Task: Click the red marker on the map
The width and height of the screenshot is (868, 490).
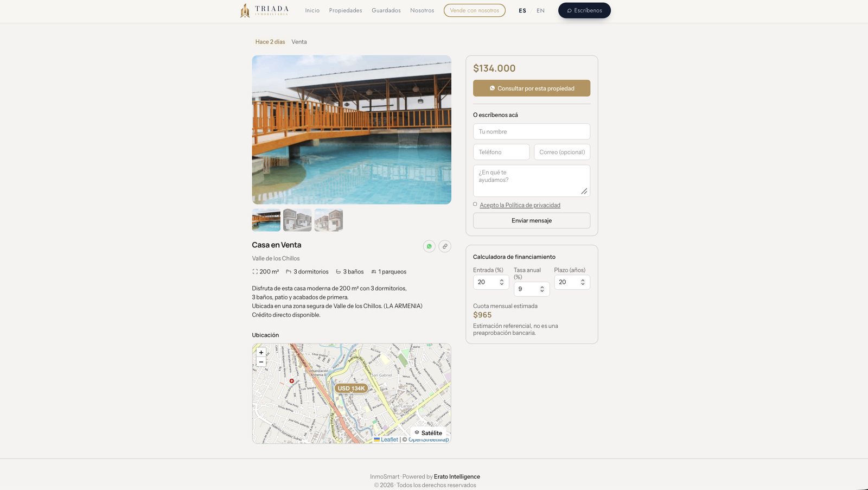Action: coord(292,381)
